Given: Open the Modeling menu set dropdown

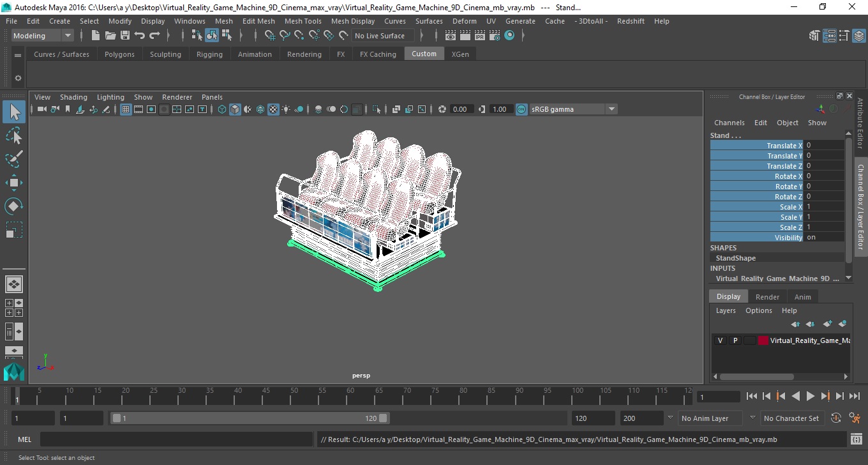Looking at the screenshot, I should click(x=42, y=36).
